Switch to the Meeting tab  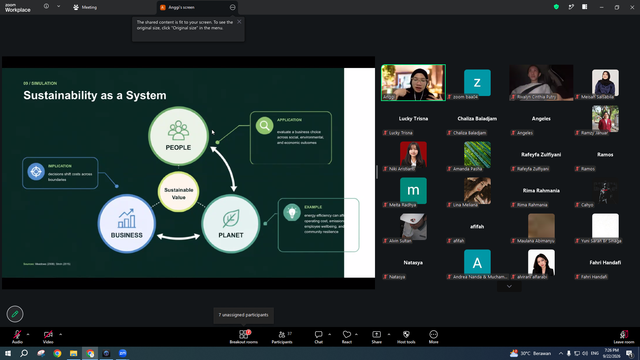(85, 7)
